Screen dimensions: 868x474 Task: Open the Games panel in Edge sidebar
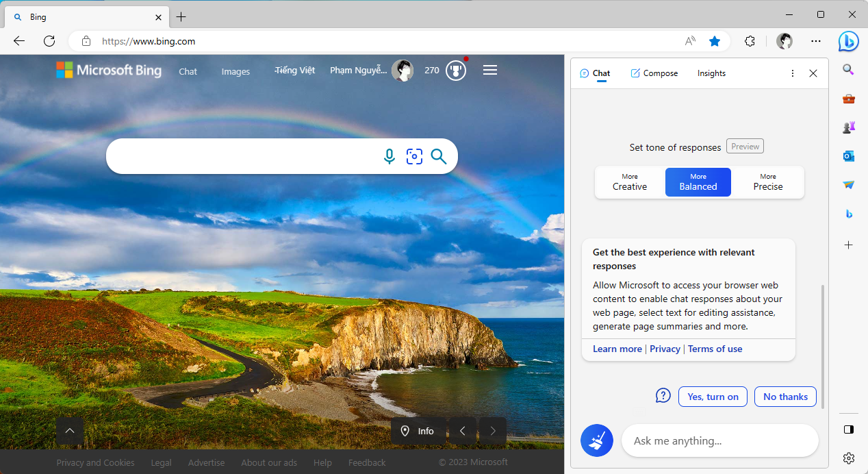[848, 127]
